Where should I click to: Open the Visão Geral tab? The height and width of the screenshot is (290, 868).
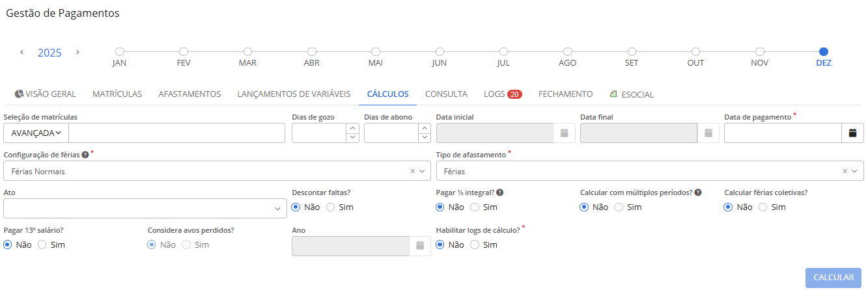pos(45,94)
